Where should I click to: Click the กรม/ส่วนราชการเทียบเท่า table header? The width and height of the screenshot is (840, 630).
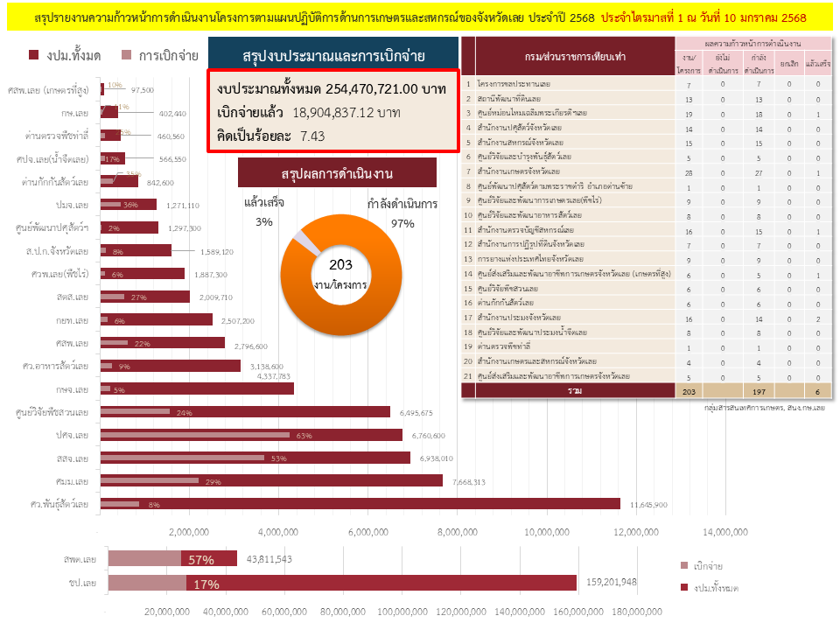click(575, 56)
